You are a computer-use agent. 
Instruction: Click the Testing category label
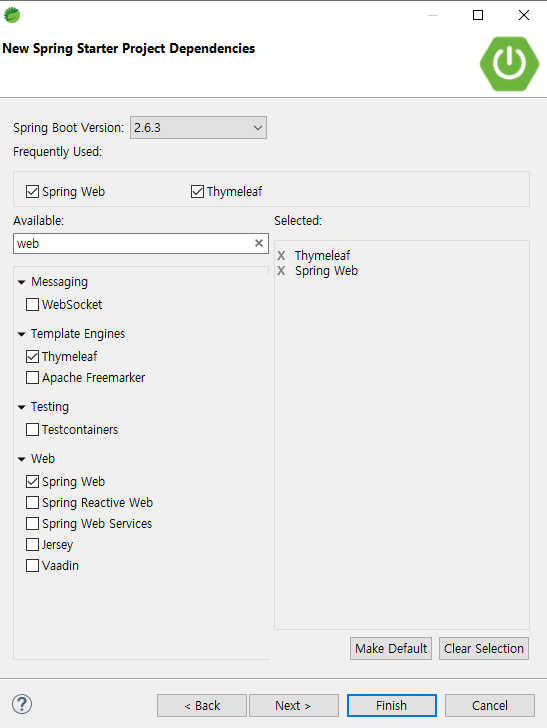50,407
